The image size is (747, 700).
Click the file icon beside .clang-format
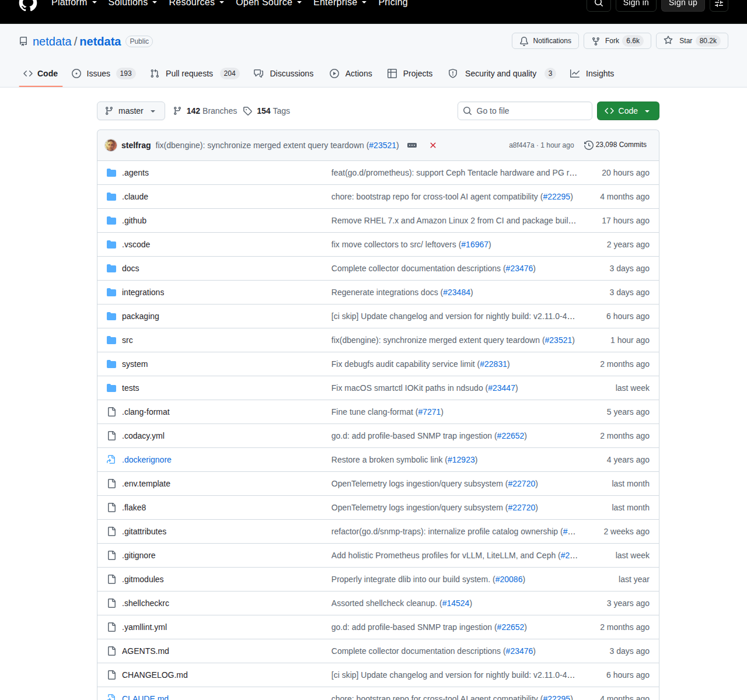[x=111, y=412]
